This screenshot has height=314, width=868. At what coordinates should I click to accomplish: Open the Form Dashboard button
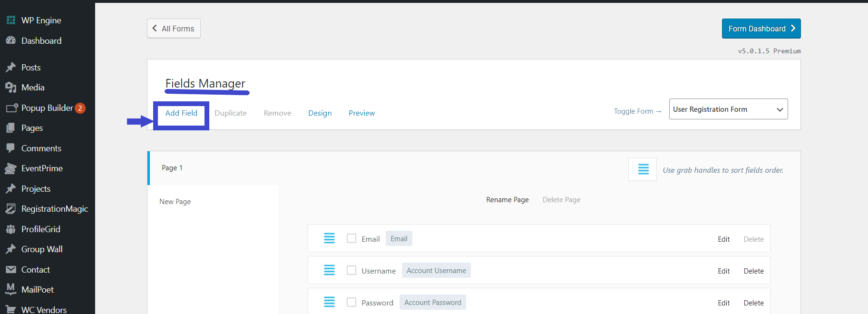pos(761,29)
